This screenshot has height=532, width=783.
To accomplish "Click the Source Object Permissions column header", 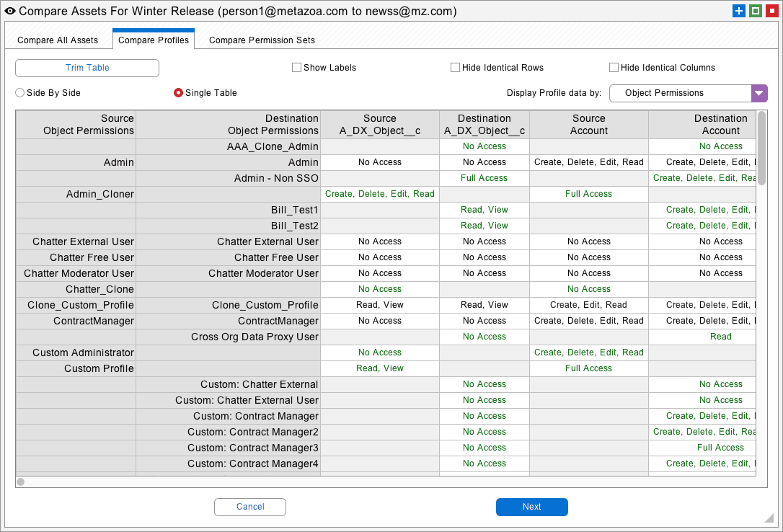I will 76,124.
